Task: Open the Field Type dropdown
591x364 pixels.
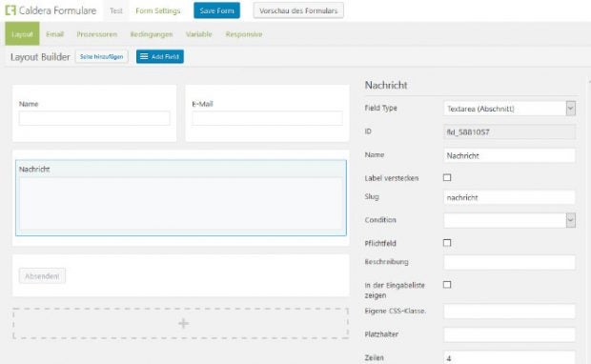Action: (509, 109)
